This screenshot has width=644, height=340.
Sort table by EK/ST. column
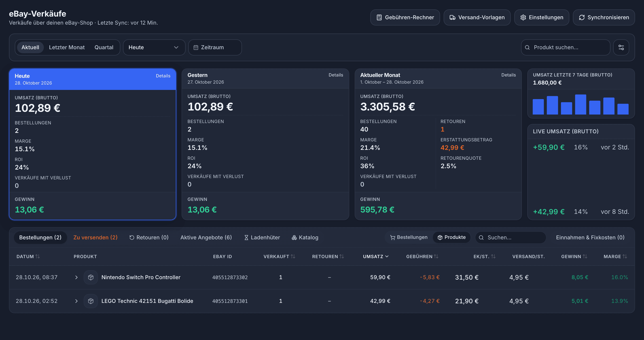[485, 256]
